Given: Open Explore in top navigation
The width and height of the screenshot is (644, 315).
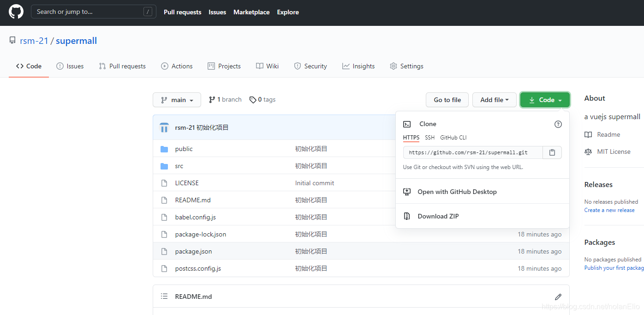Looking at the screenshot, I should point(288,12).
